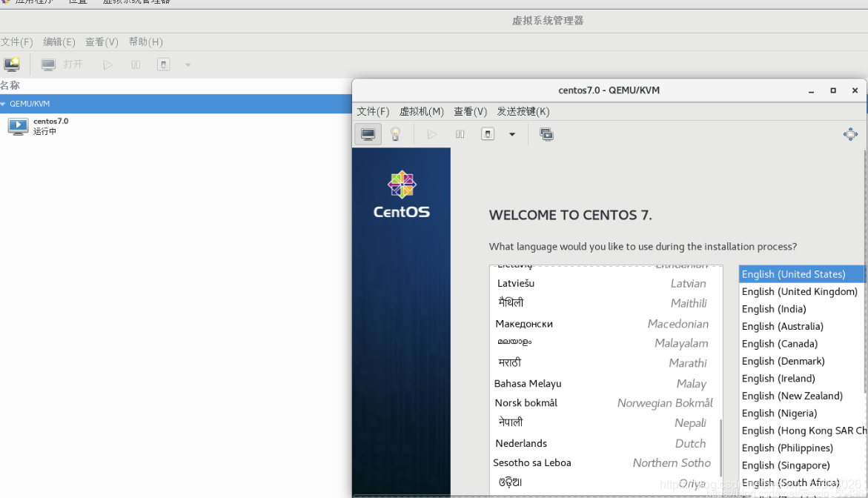Shut down the VM via power icon
This screenshot has width=868, height=498.
point(488,134)
